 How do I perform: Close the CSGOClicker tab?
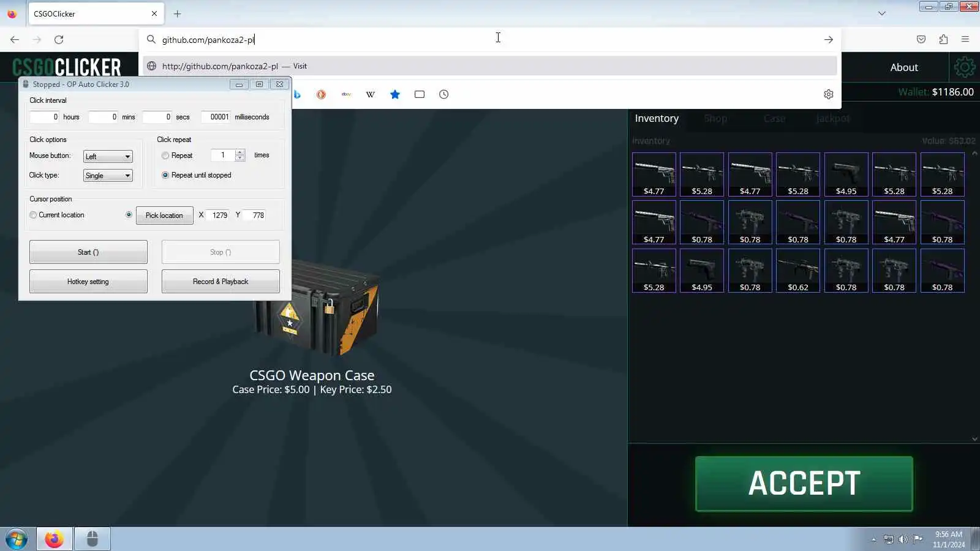click(x=154, y=13)
